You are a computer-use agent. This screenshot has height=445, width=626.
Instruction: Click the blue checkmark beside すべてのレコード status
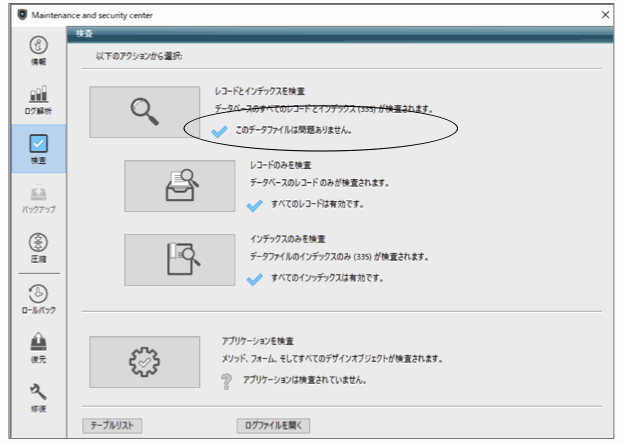(x=254, y=205)
